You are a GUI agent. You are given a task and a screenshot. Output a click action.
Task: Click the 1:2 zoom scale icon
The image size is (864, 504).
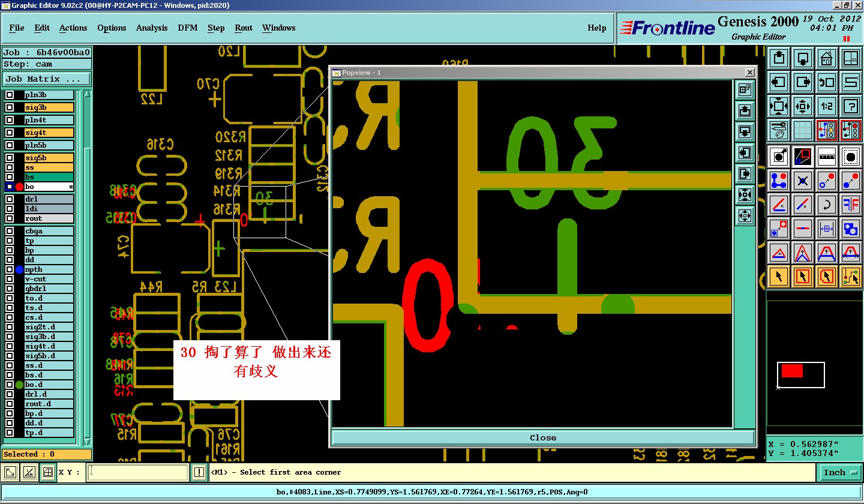(x=826, y=106)
